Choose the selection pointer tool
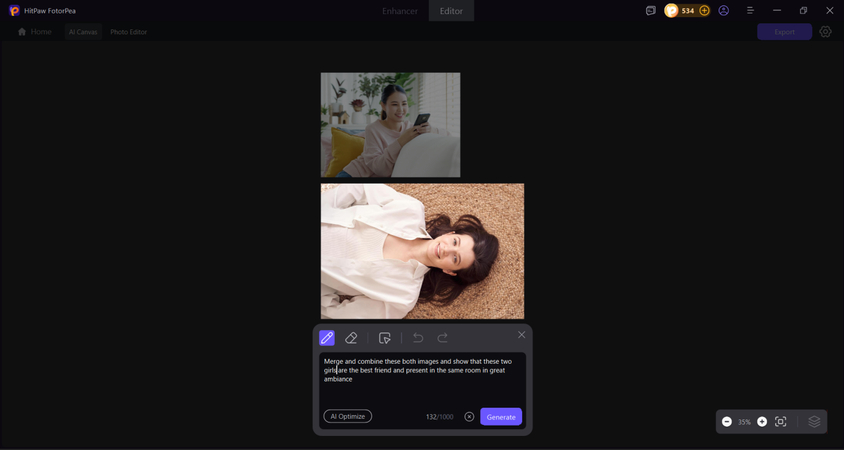Viewport: 844px width, 450px height. [384, 338]
